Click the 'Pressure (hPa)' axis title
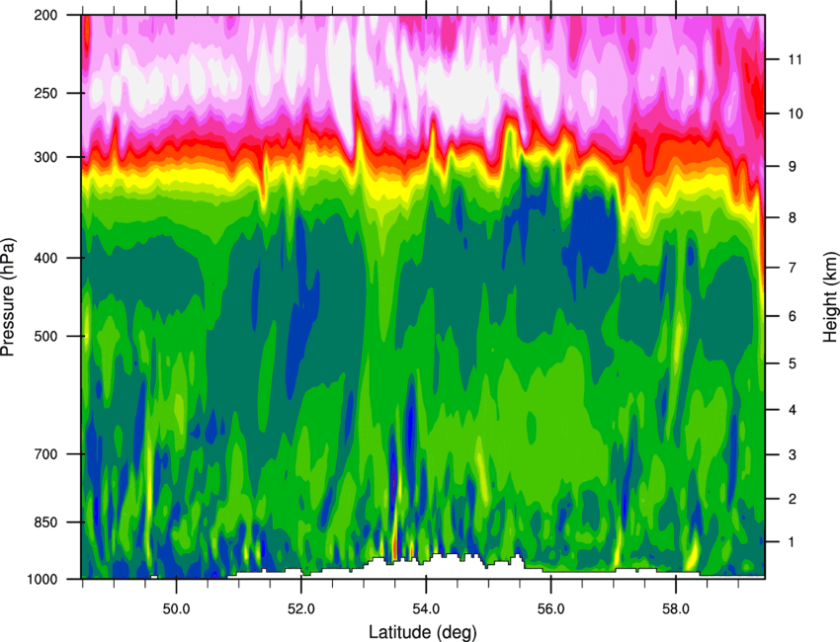Screen dimensions: 840x642 click(8, 297)
